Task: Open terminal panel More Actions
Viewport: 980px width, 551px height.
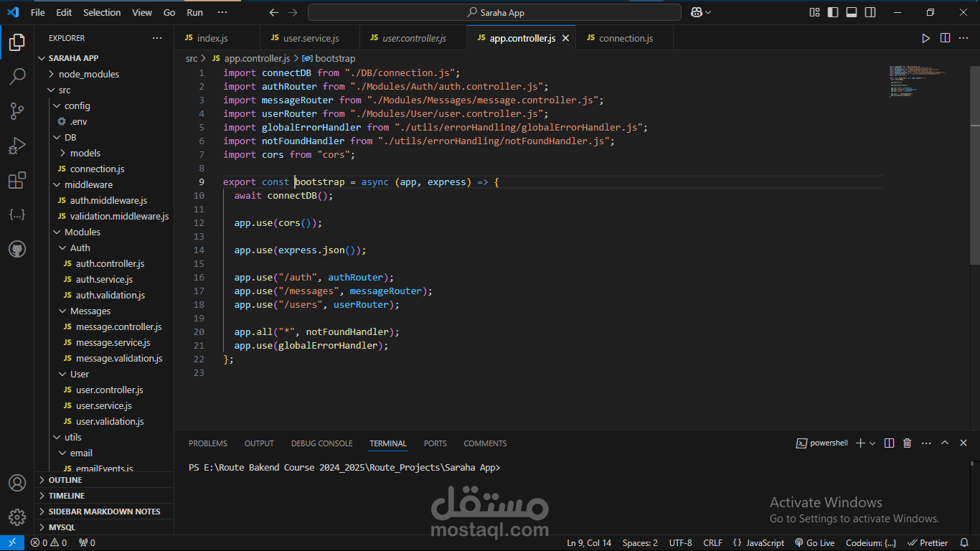Action: (x=925, y=443)
